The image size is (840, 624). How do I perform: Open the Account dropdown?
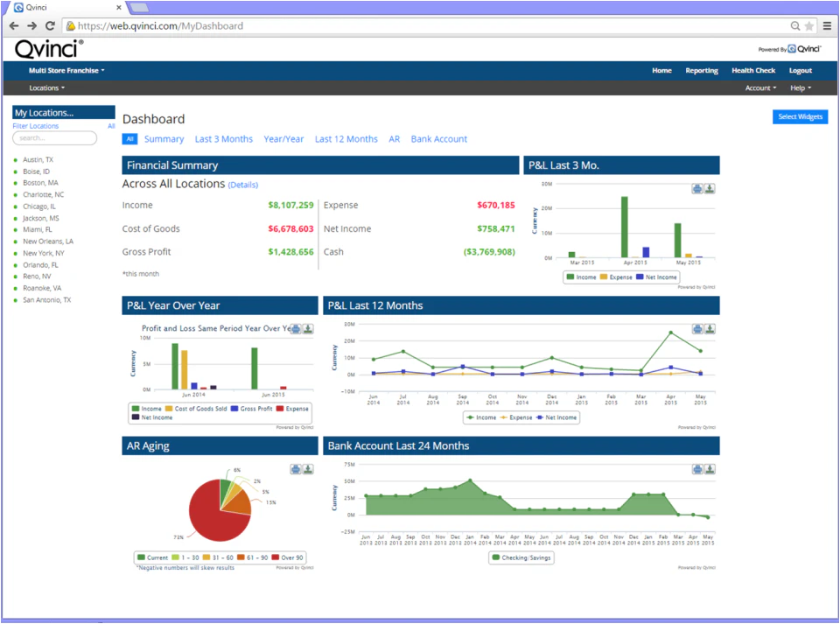(759, 88)
